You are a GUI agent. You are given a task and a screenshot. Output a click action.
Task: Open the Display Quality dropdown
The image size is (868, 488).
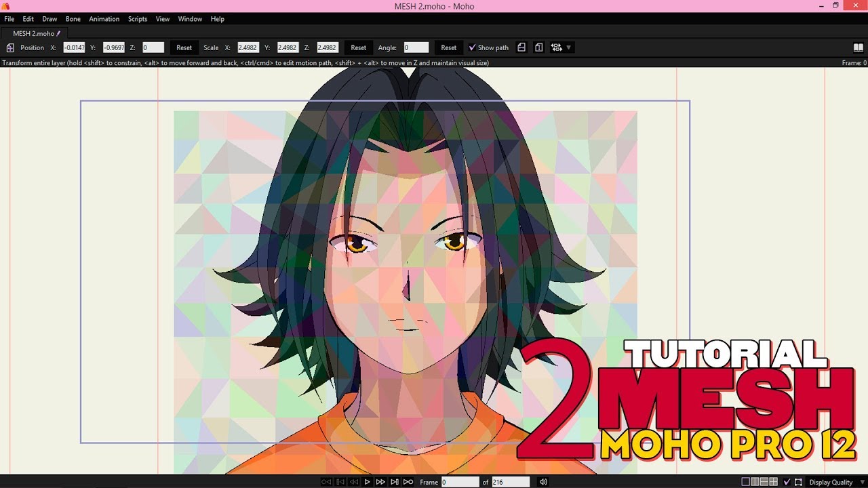[836, 482]
